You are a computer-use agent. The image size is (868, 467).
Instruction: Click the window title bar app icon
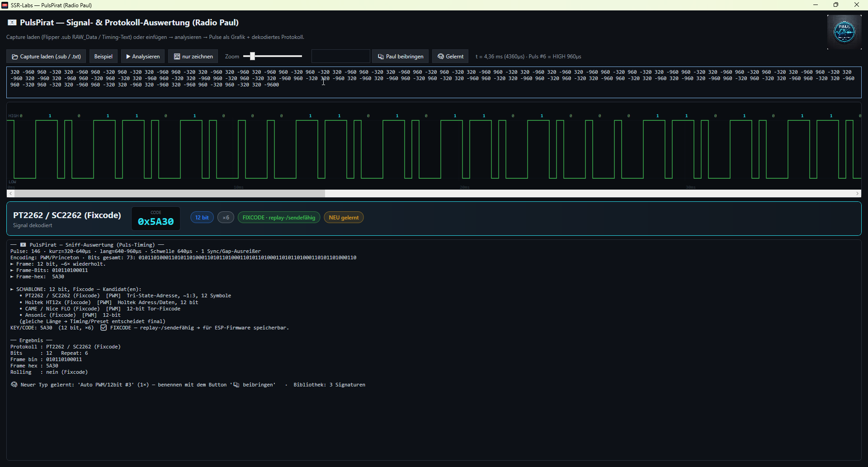[5, 5]
